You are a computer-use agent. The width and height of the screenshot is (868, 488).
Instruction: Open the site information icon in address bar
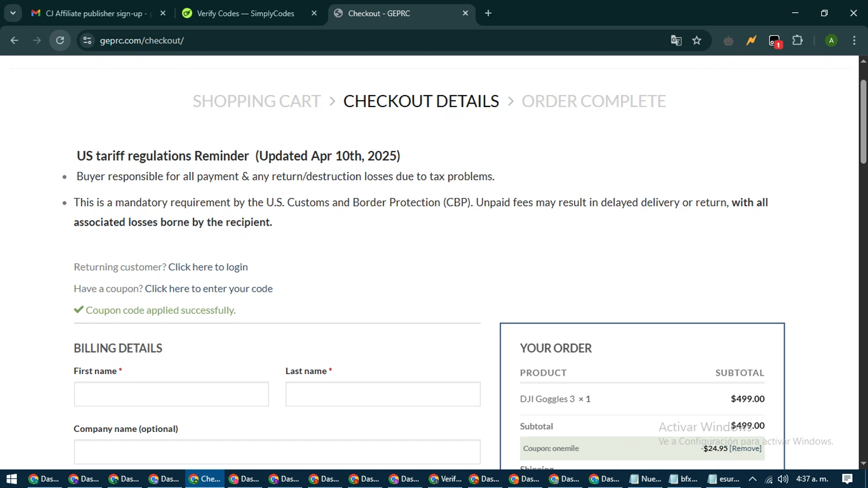[87, 41]
